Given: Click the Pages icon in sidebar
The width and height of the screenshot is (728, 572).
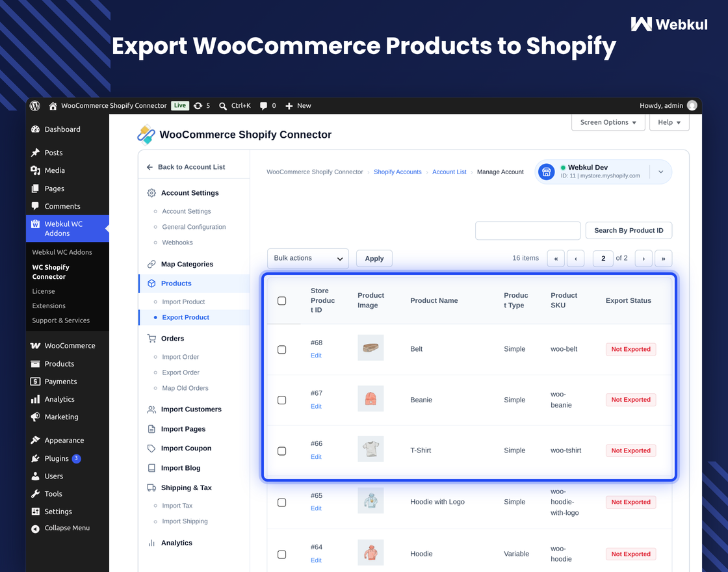Looking at the screenshot, I should (x=35, y=188).
